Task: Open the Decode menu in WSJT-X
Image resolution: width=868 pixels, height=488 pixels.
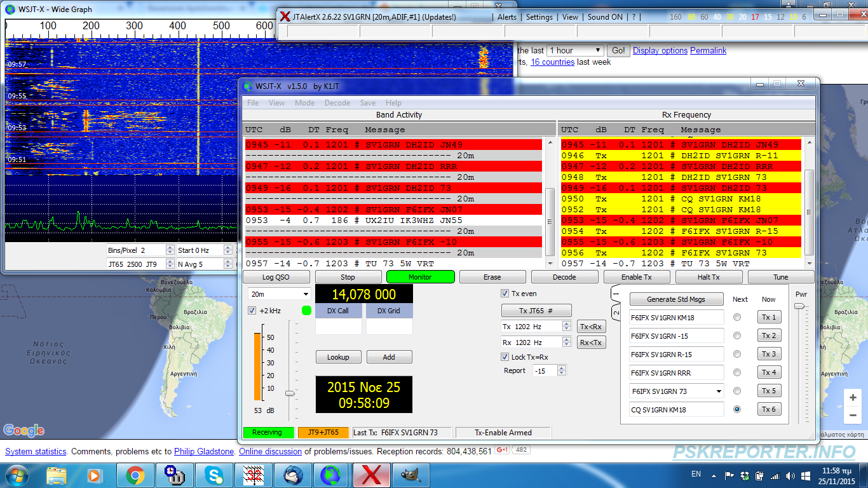Action: click(x=337, y=103)
